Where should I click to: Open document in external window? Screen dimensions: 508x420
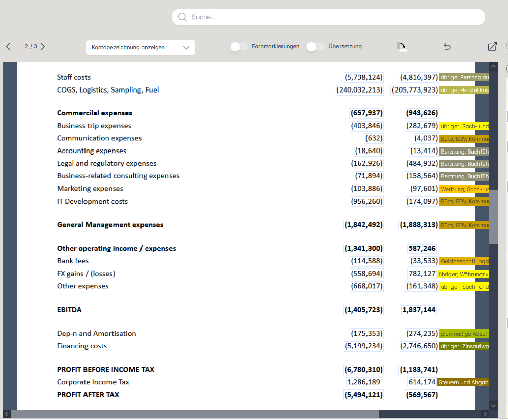coord(492,47)
